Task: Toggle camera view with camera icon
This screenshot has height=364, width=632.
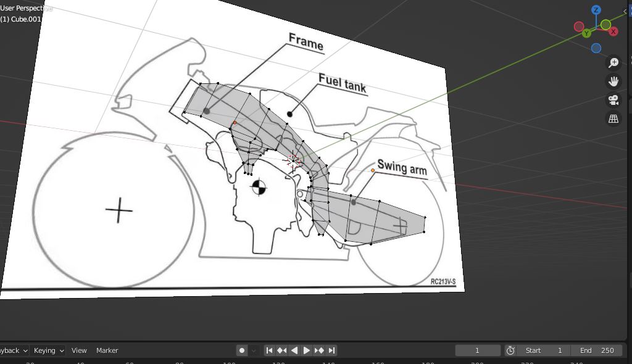Action: coord(613,100)
